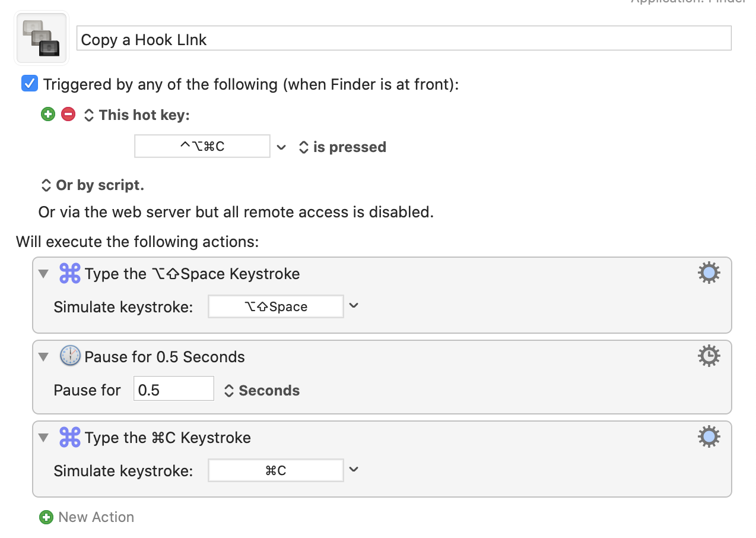Screen dimensions: 756x538
Task: Change the 'is pressed' trigger option
Action: click(342, 147)
